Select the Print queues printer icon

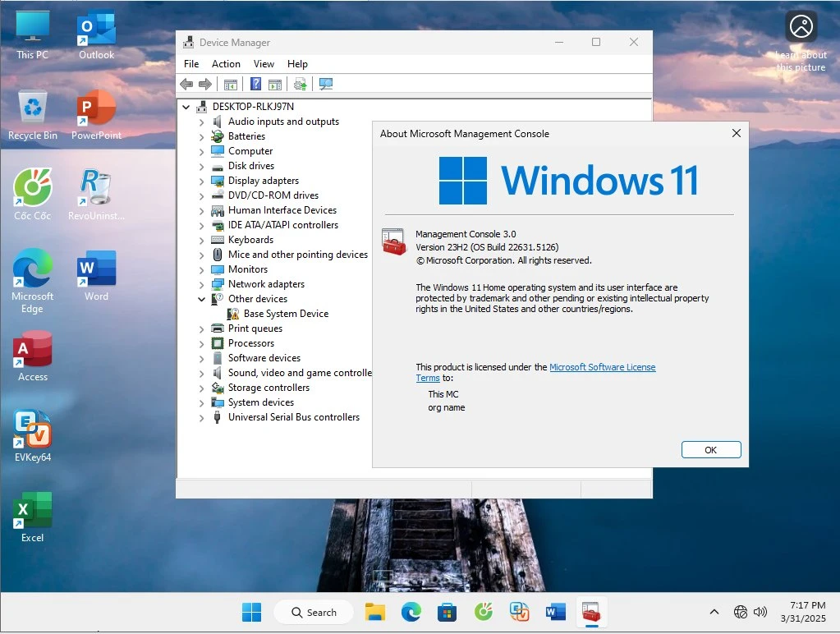[x=217, y=328]
